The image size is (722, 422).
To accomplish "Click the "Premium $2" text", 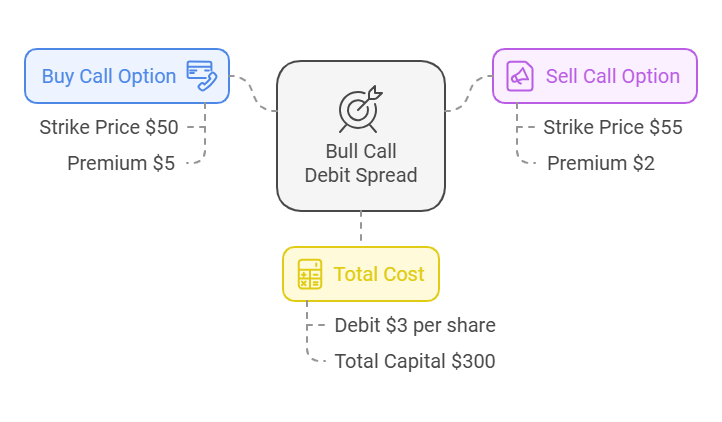I will tap(600, 162).
